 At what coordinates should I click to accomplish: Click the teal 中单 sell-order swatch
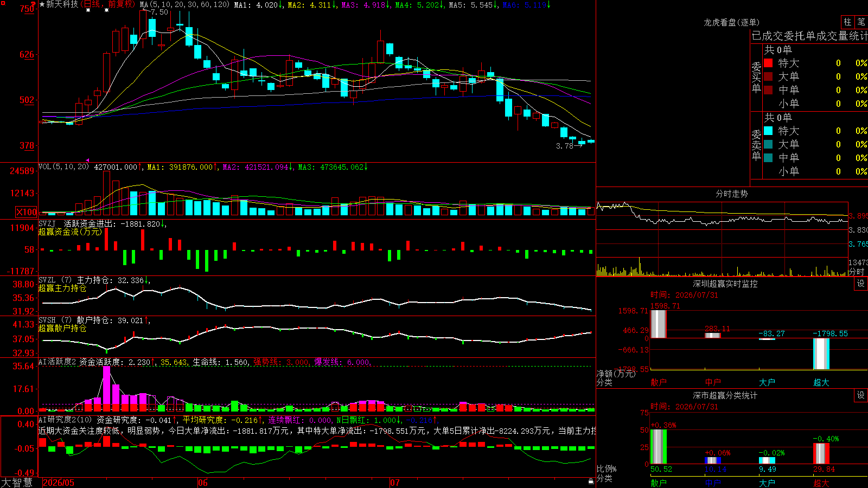click(768, 158)
